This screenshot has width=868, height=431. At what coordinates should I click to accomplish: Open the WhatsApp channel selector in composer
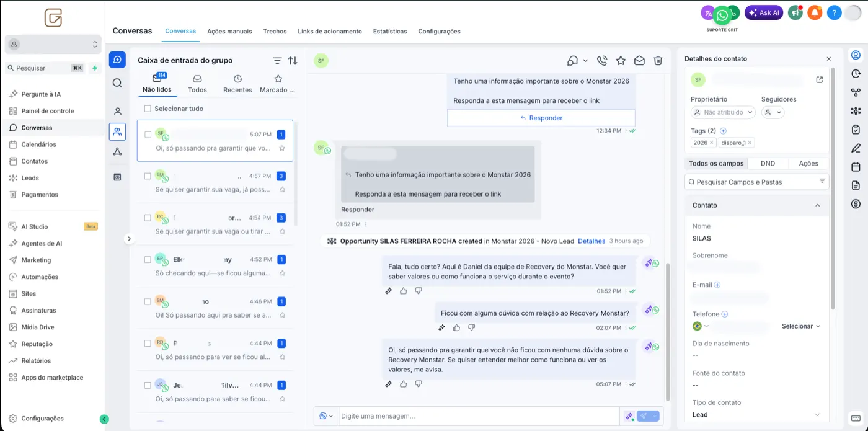327,416
